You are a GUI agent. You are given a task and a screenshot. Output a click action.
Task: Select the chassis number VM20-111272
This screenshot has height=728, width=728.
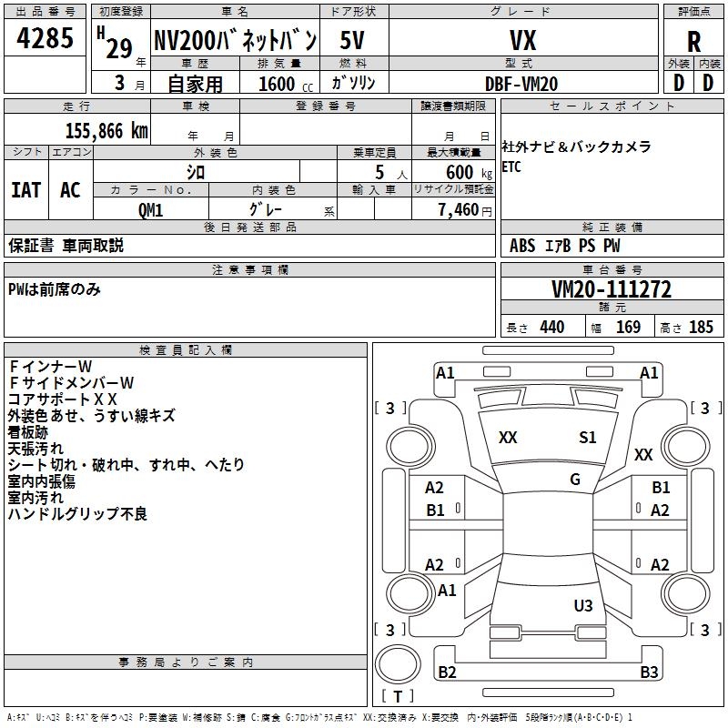tap(612, 289)
